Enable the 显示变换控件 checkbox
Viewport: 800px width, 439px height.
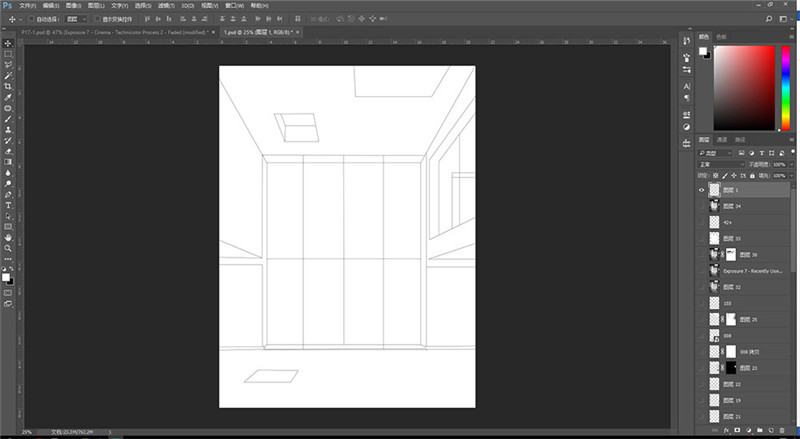(x=97, y=19)
